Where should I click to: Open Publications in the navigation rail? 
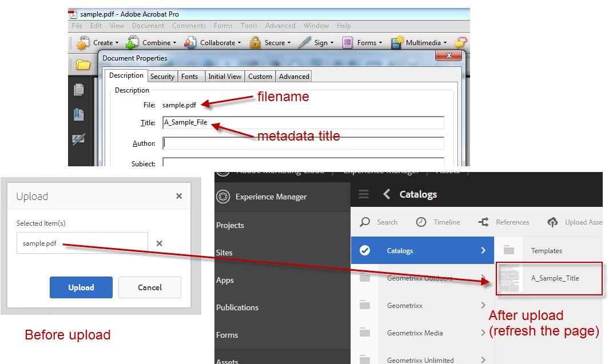(x=237, y=307)
